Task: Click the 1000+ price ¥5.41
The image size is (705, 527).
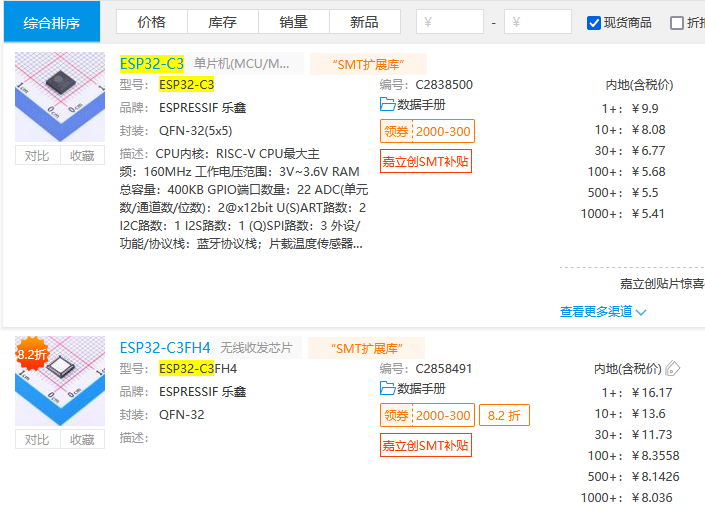Action: point(647,214)
